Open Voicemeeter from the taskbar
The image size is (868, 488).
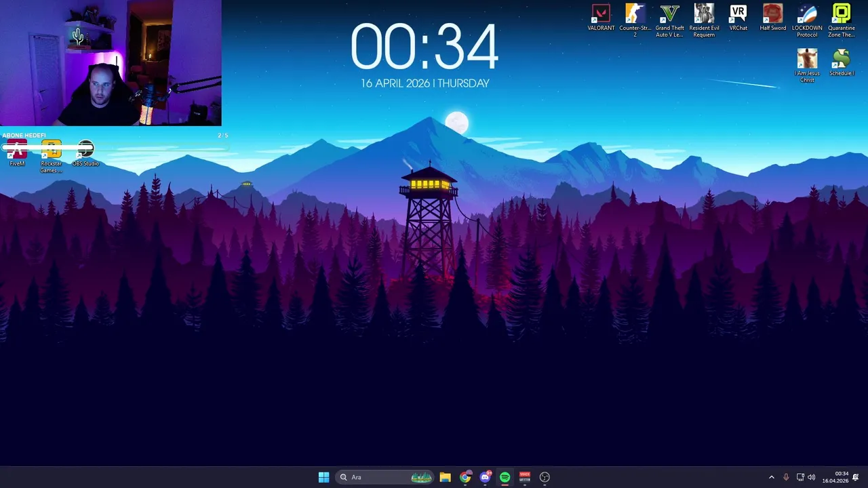coord(524,477)
